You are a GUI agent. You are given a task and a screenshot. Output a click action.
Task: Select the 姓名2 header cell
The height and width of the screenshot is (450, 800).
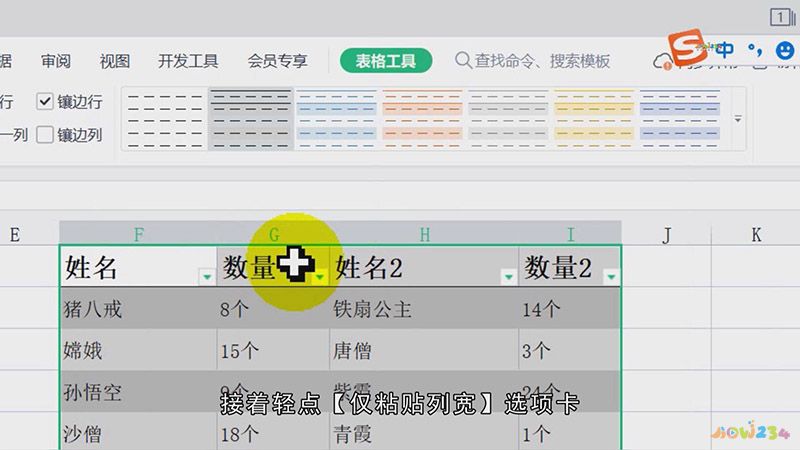pos(424,266)
